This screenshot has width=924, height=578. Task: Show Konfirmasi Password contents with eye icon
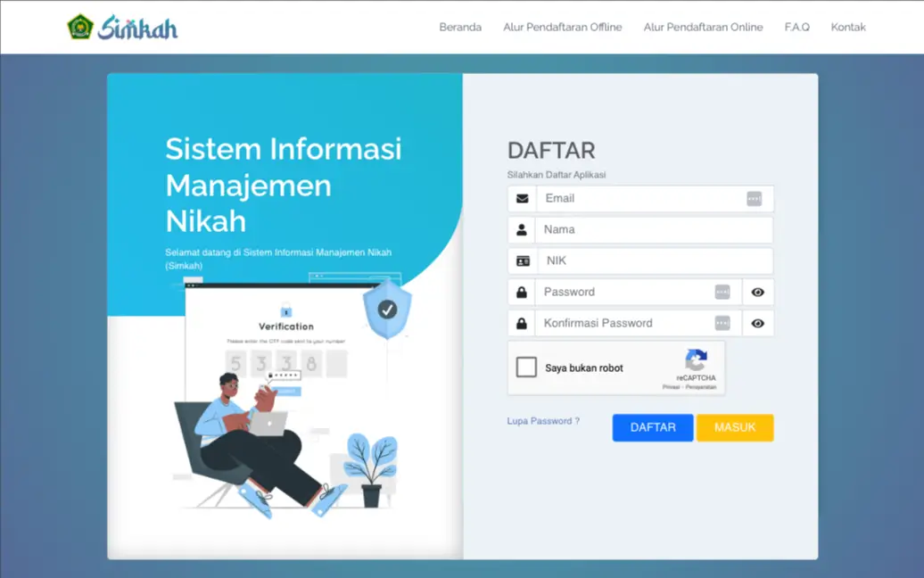(x=758, y=324)
